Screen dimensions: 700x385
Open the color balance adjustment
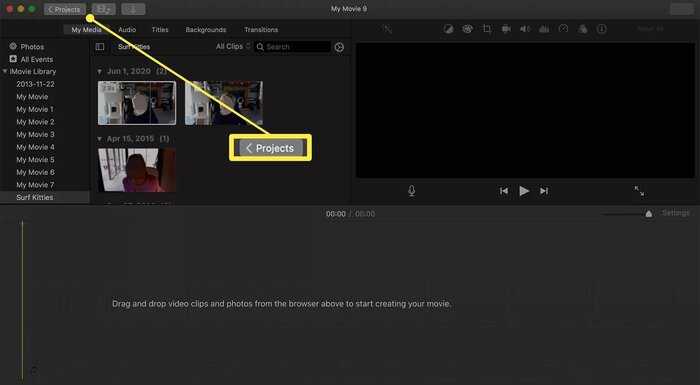click(448, 29)
